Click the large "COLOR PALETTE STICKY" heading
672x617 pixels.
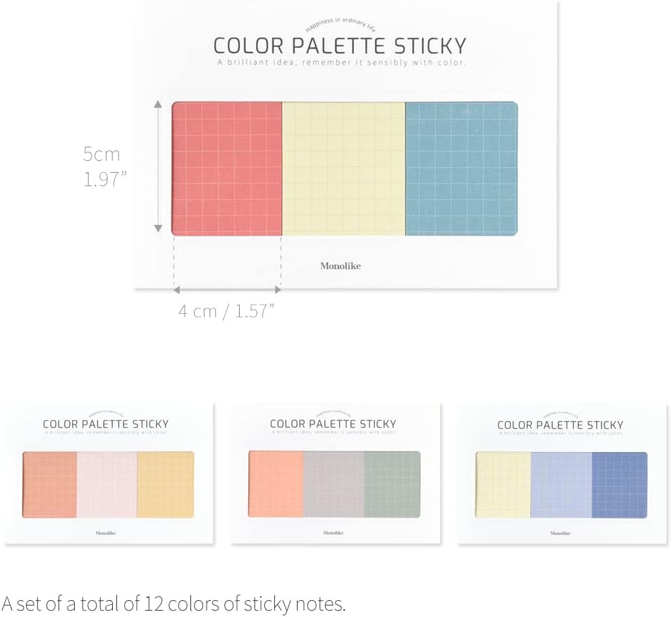click(x=340, y=46)
